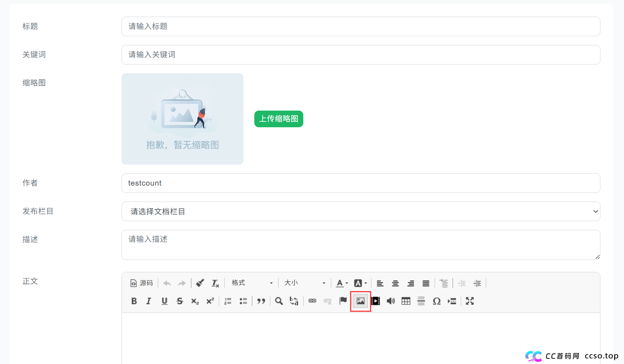Click the insert audio speaker icon

[x=391, y=301]
